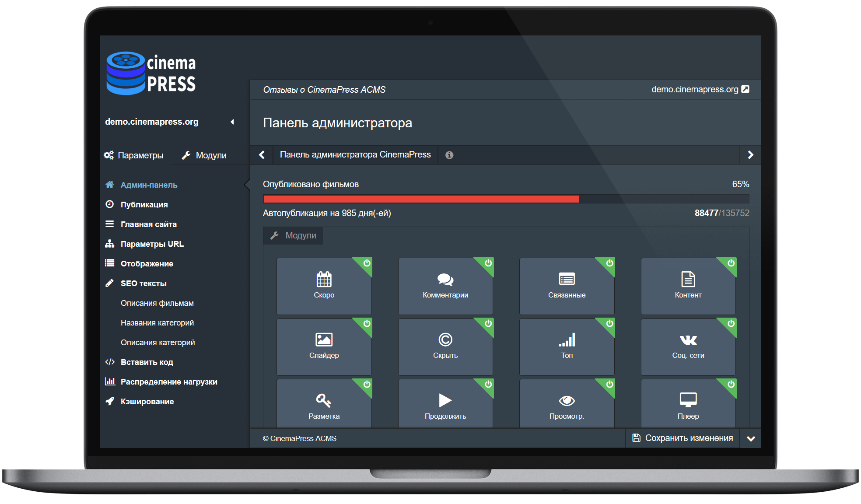Viewport: 861px width, 504px height.
Task: Open the Соц. сети VK module tile
Action: [688, 346]
